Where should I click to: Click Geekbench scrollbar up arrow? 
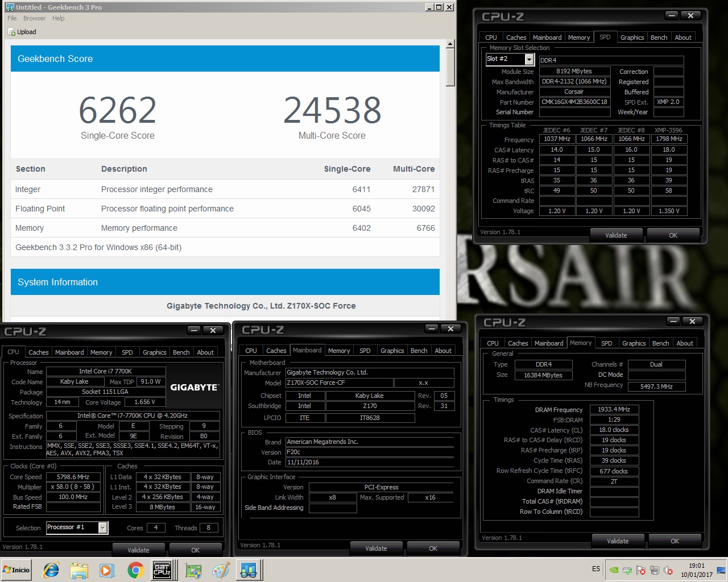(x=450, y=44)
